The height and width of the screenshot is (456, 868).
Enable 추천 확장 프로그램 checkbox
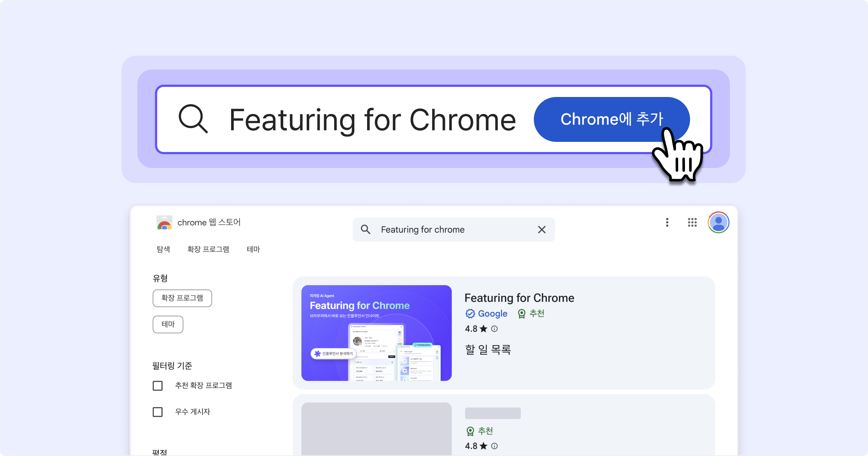158,385
